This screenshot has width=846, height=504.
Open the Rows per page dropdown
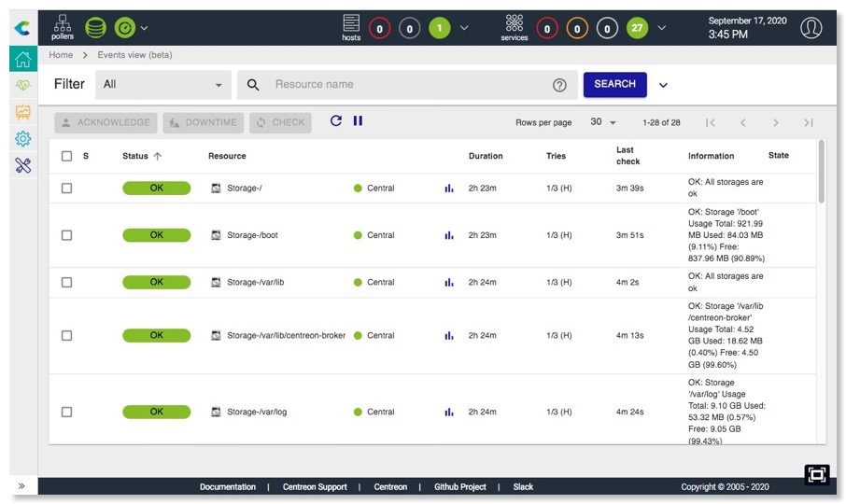(x=602, y=122)
